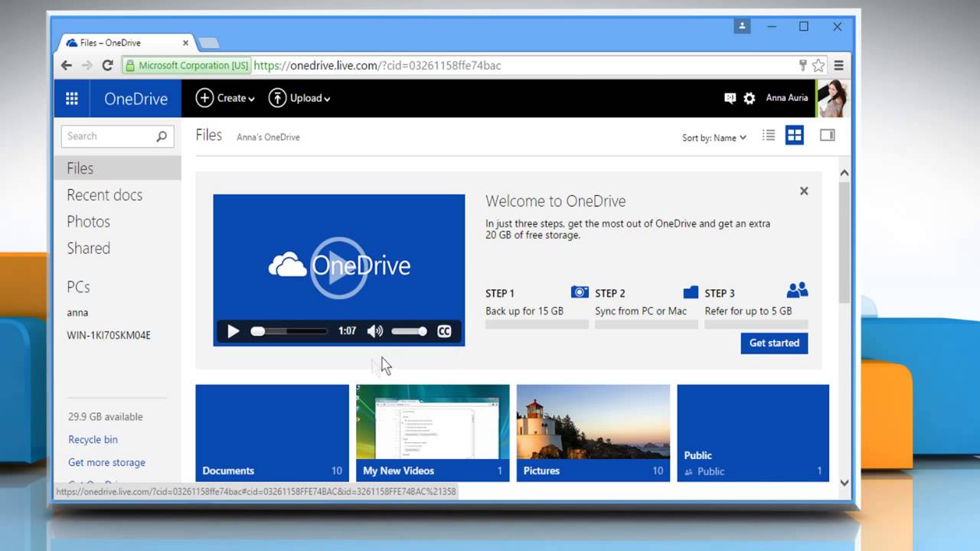Click the profile picture avatar
This screenshot has height=551, width=980.
(832, 98)
